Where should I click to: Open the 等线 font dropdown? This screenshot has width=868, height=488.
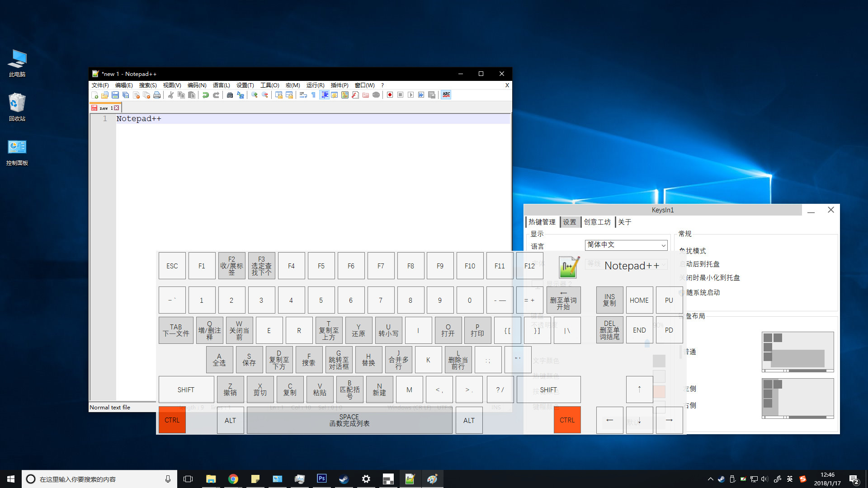pyautogui.click(x=597, y=265)
